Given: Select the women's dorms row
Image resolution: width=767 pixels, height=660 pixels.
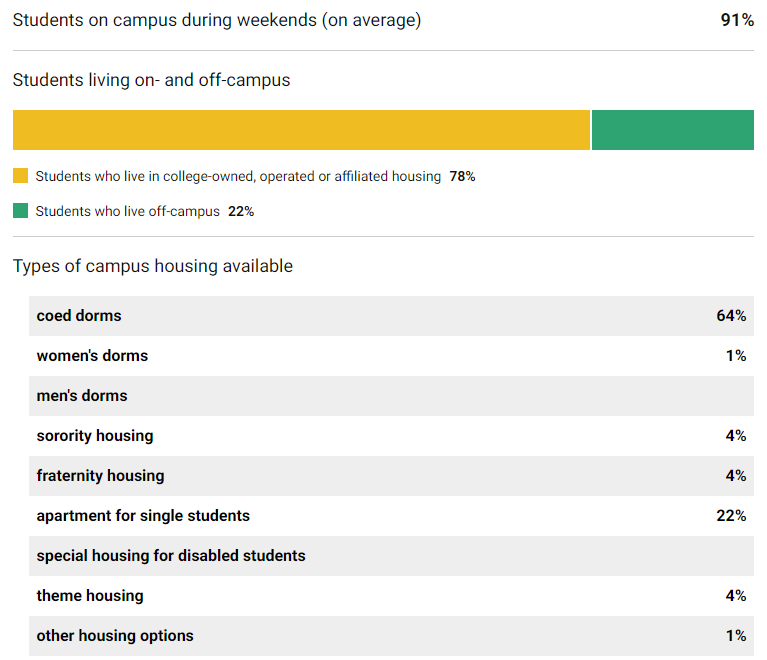Looking at the screenshot, I should pyautogui.click(x=390, y=356).
